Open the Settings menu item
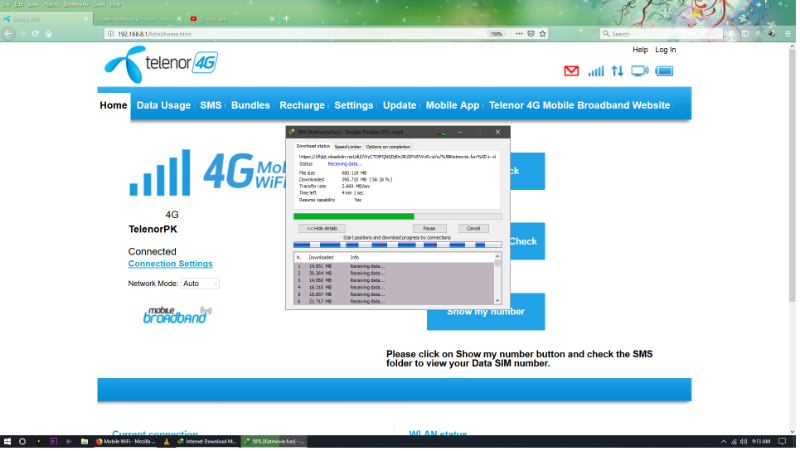 pos(356,106)
